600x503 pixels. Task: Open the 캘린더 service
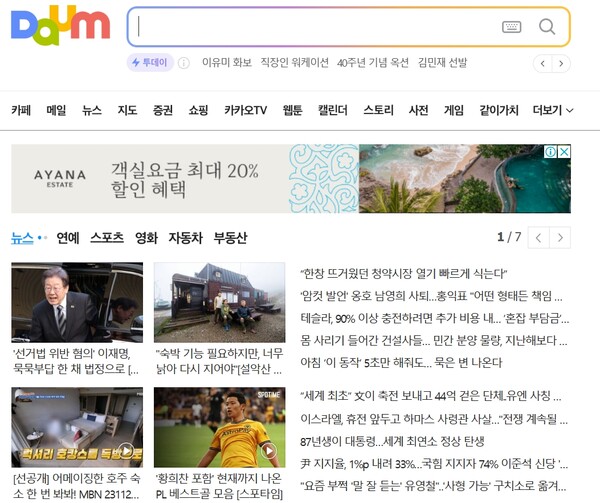tap(333, 111)
